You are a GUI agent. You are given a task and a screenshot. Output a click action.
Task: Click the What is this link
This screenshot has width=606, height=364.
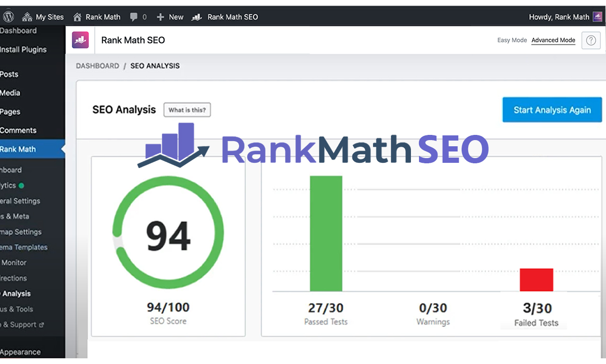click(x=187, y=110)
